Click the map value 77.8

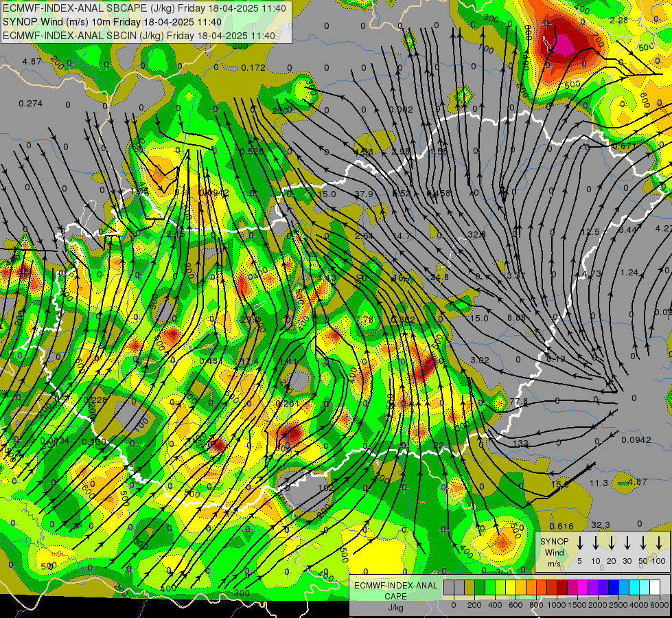518,402
